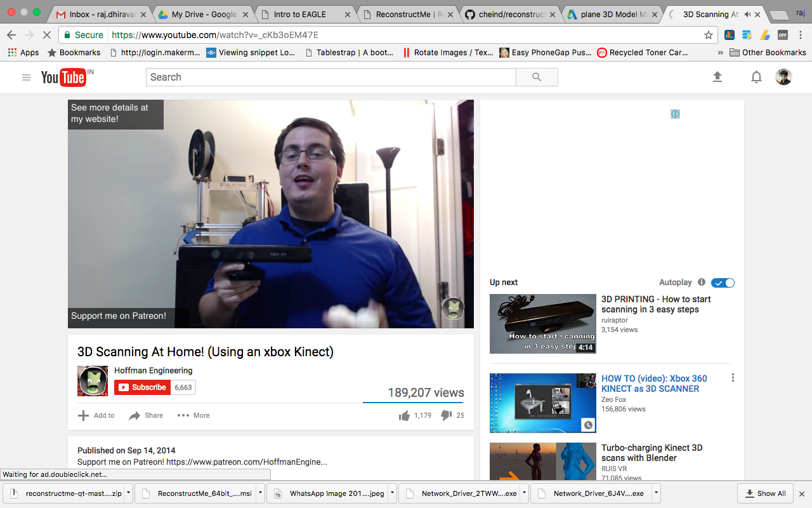Image resolution: width=812 pixels, height=508 pixels.
Task: Click the yellow Drive extension icon
Action: (765, 35)
